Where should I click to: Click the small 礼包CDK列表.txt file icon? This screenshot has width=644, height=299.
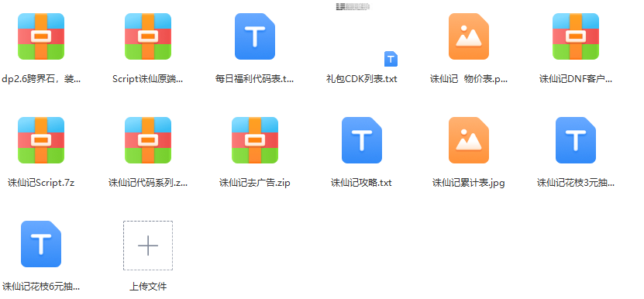point(391,59)
